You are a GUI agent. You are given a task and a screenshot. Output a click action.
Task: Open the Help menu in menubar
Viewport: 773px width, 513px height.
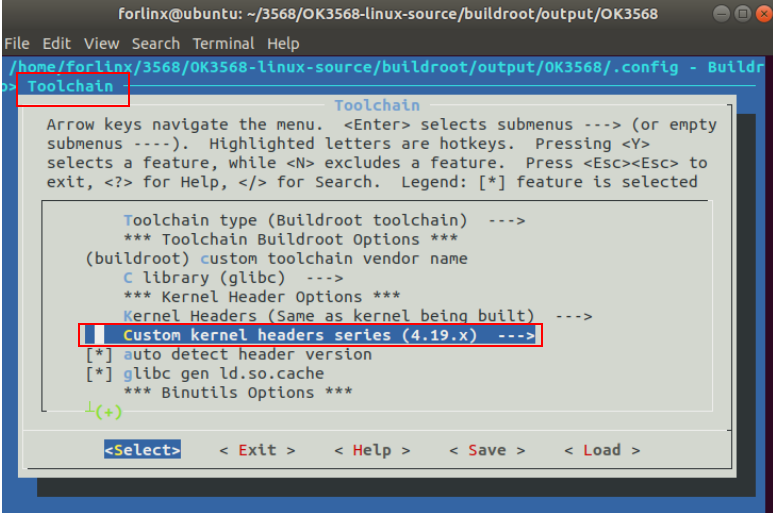point(283,44)
